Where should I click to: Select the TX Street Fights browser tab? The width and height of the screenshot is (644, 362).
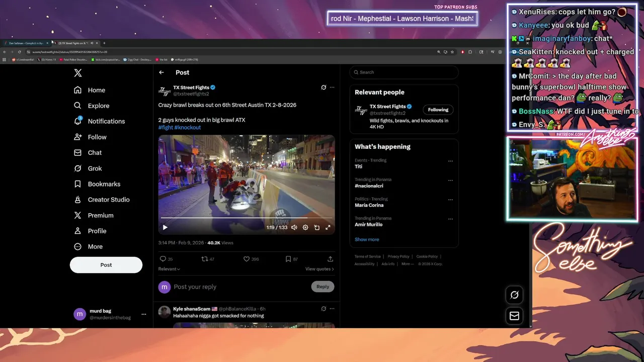pyautogui.click(x=75, y=43)
